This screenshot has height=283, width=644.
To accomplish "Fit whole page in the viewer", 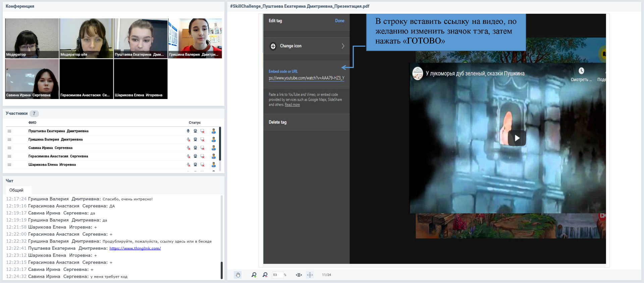I will click(x=310, y=275).
